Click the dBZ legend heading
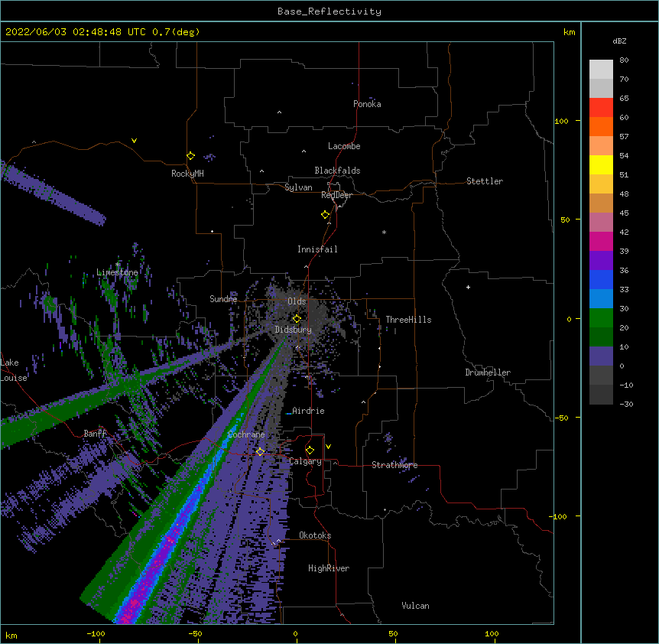The height and width of the screenshot is (644, 659). click(619, 41)
